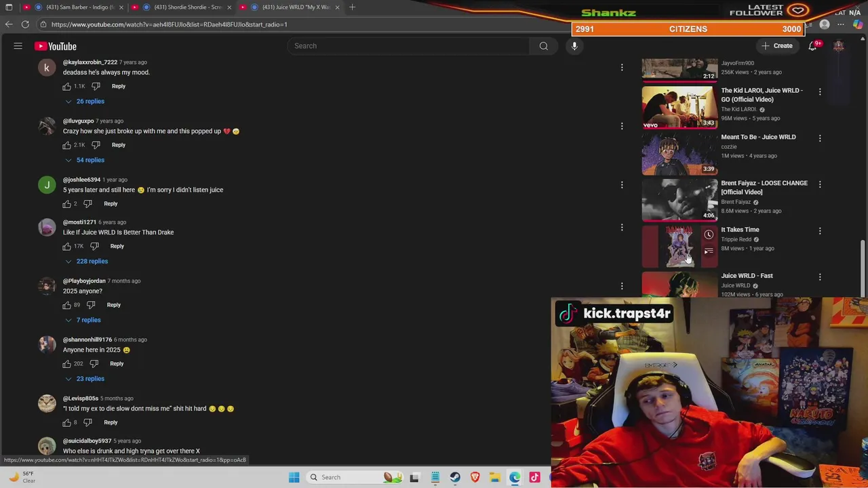This screenshot has width=868, height=488.
Task: Open the YouTube guide hamburger menu
Action: 18,46
